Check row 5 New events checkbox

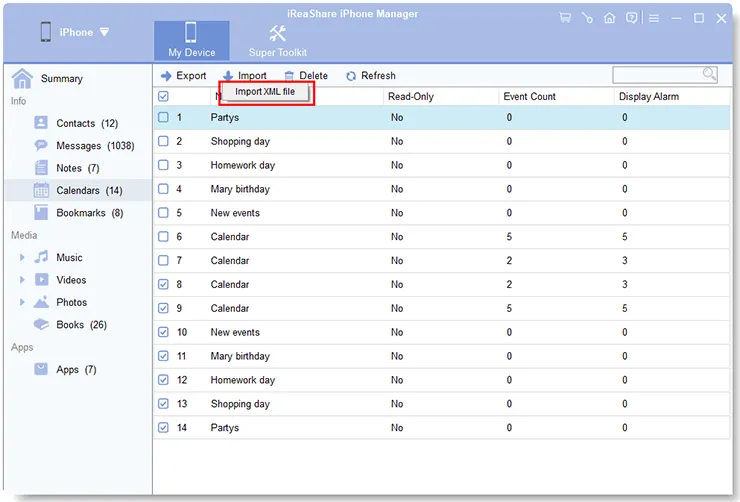[x=163, y=212]
